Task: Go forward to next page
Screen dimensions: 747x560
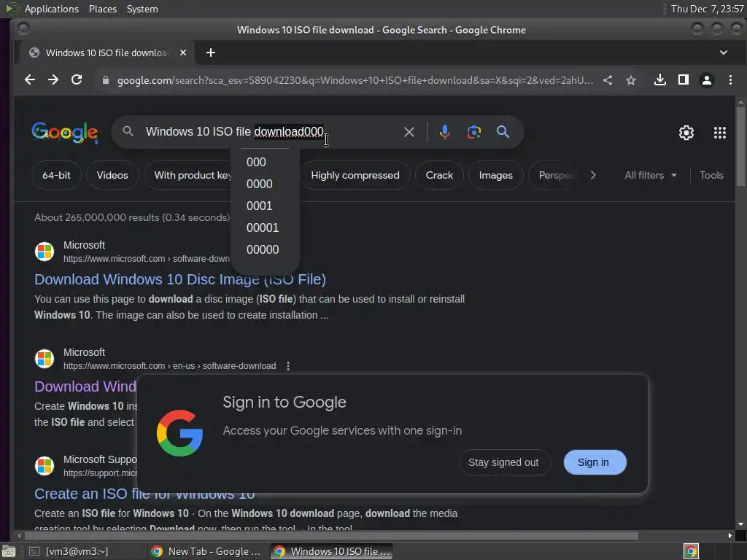Action: click(53, 80)
